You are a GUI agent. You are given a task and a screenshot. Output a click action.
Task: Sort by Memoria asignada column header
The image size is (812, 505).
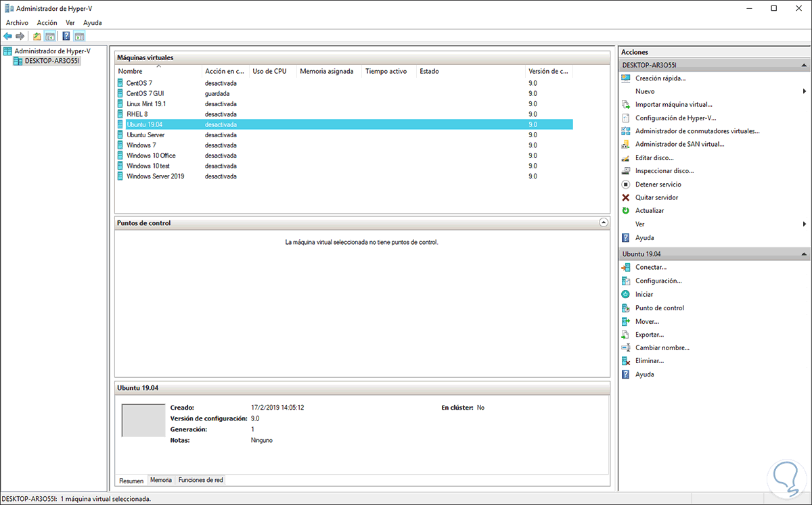[330, 71]
